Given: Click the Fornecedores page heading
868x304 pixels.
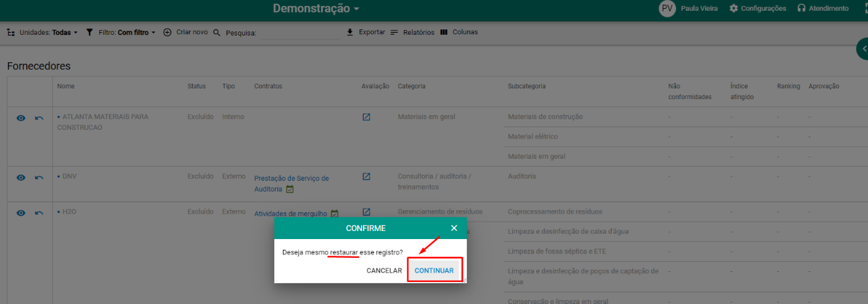Looking at the screenshot, I should 39,66.
